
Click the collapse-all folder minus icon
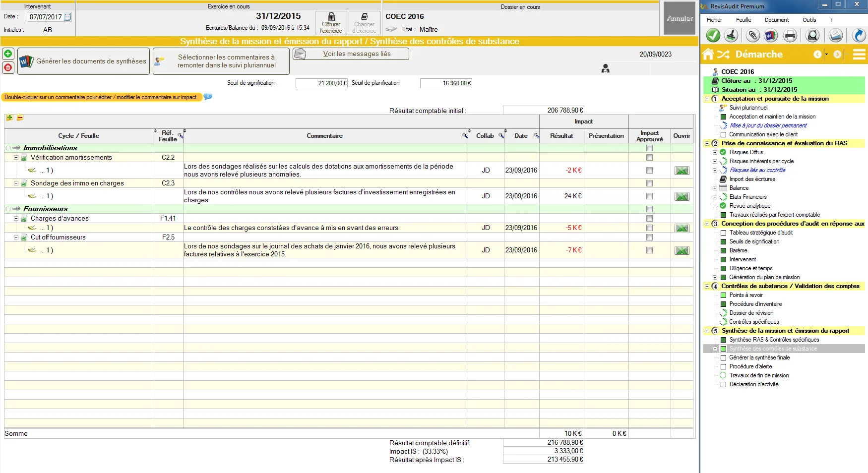coord(20,118)
